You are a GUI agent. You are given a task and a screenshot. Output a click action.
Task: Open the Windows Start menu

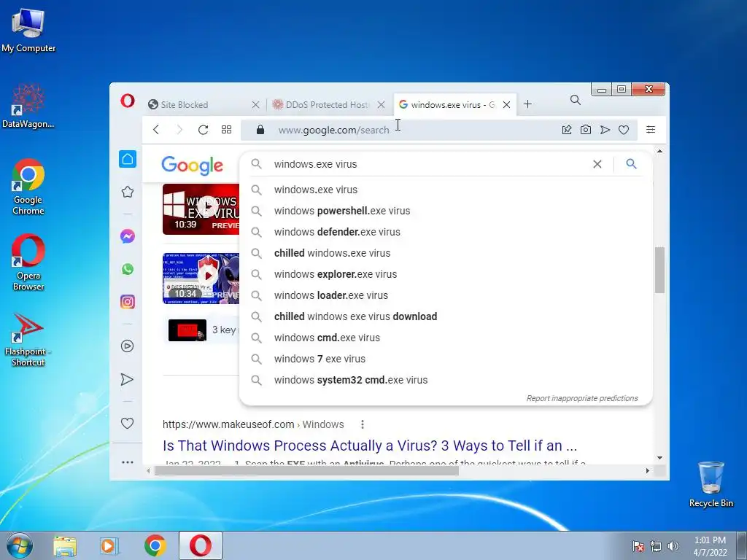(x=20, y=545)
